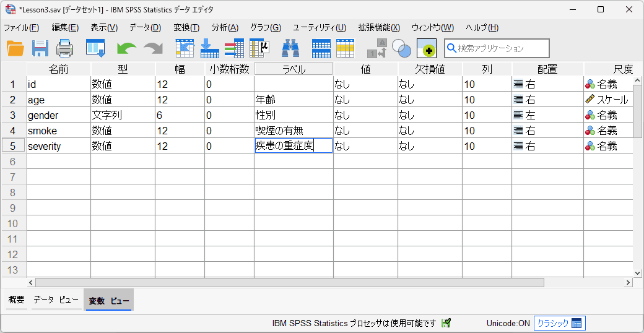Switch to the データ ビュー tab

point(56,300)
